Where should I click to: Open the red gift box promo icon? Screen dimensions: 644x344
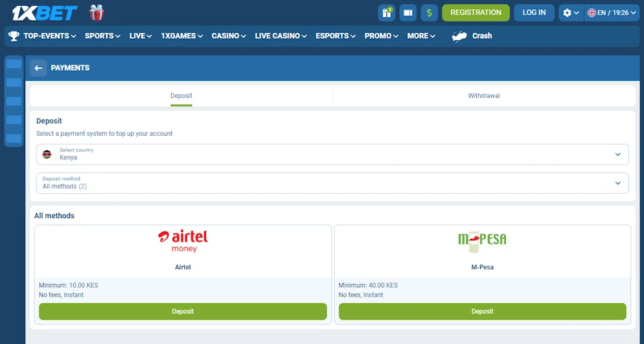coord(97,13)
